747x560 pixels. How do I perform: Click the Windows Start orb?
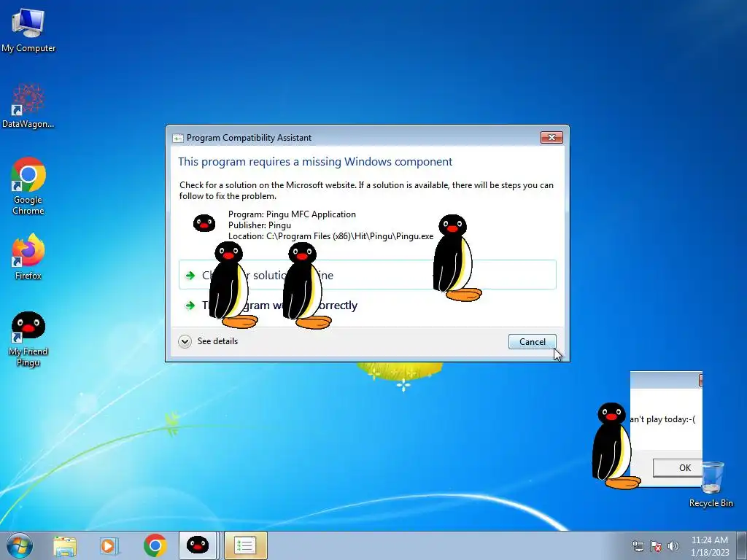[20, 545]
